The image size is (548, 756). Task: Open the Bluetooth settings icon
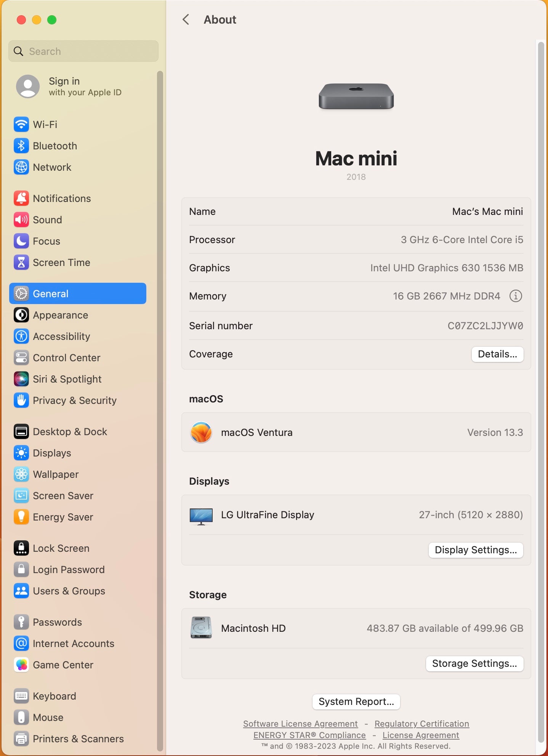click(x=21, y=146)
